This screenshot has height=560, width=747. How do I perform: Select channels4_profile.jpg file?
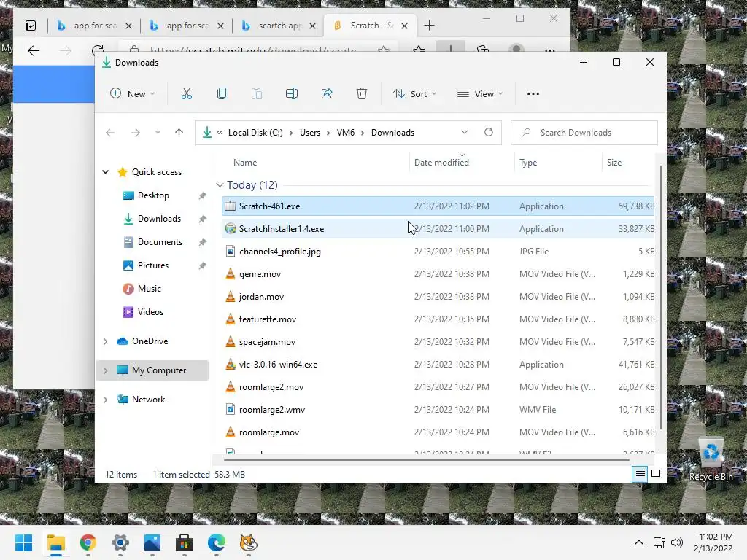438,252
